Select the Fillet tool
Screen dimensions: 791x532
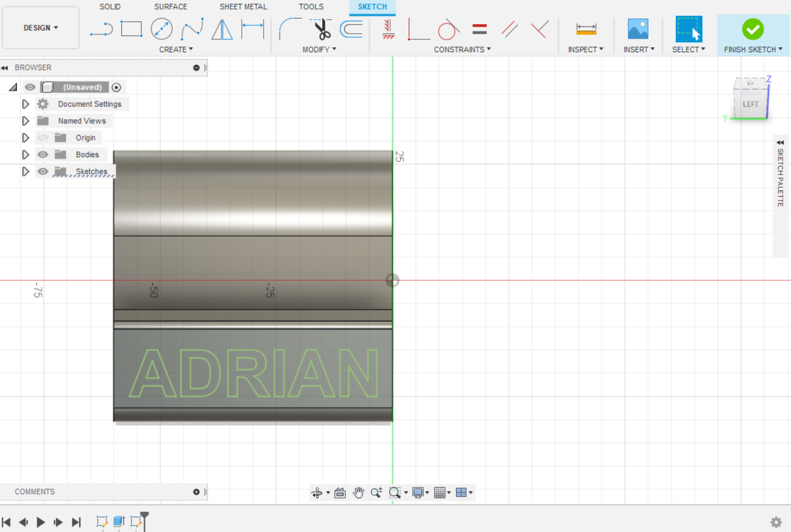(x=290, y=29)
